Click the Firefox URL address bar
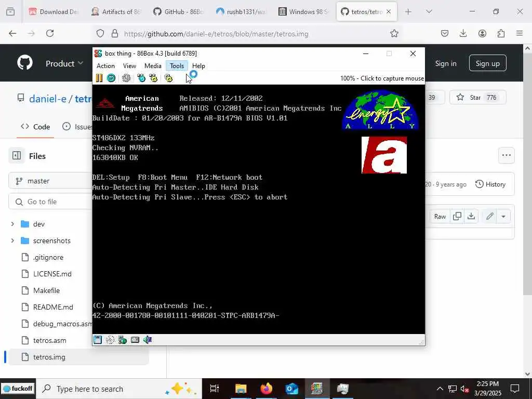 (248, 34)
